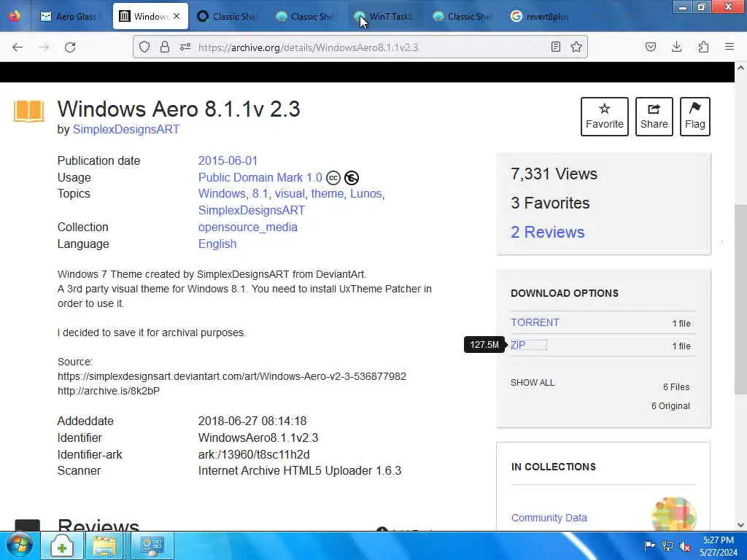Click the taskbar clock 5:27 PM
Image resolution: width=747 pixels, height=560 pixels.
pyautogui.click(x=719, y=540)
